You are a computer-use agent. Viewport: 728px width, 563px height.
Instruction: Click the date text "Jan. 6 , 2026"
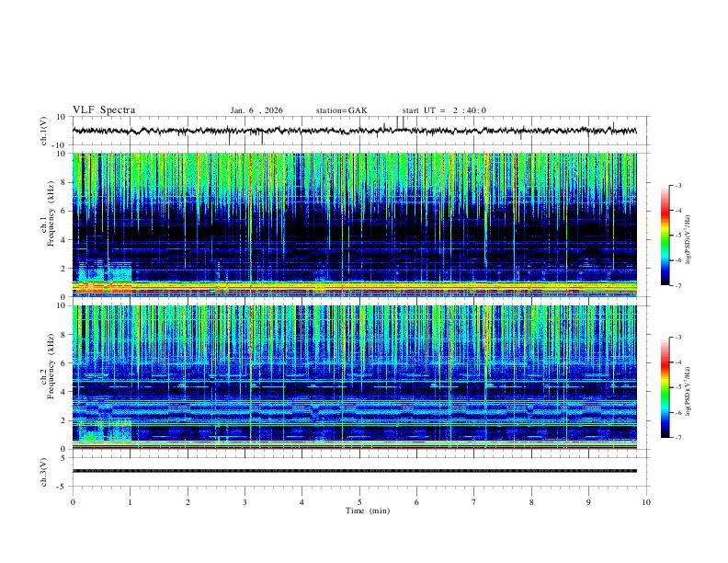click(x=256, y=110)
